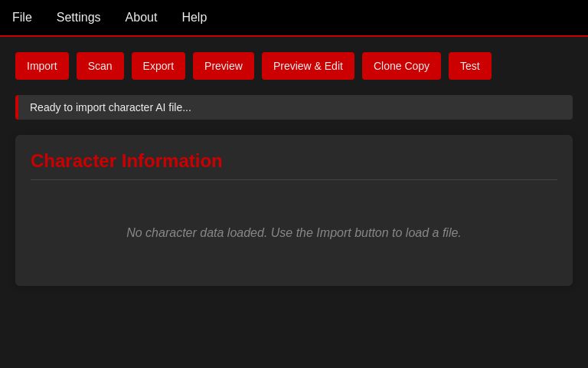Image resolution: width=588 pixels, height=368 pixels.
Task: Run the Test button
Action: (469, 66)
